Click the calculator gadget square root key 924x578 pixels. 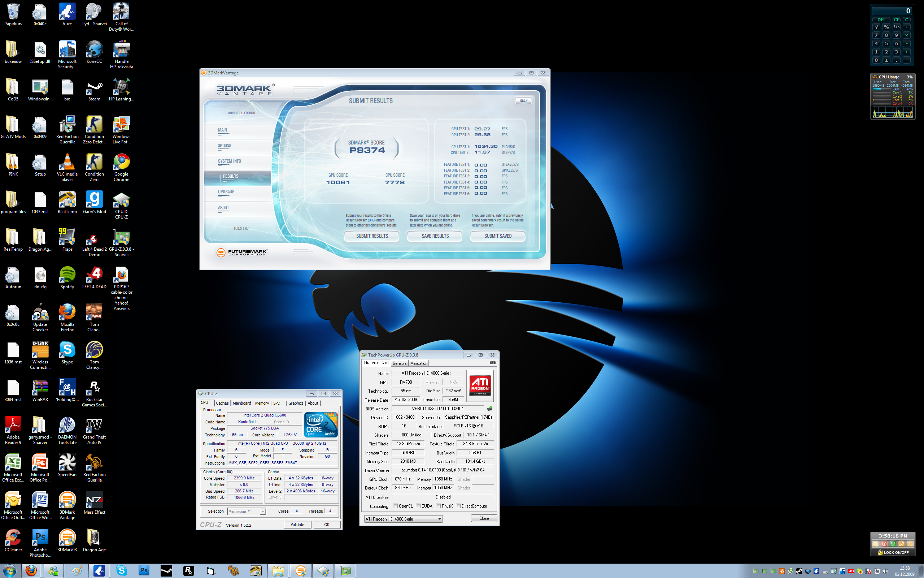click(x=876, y=27)
